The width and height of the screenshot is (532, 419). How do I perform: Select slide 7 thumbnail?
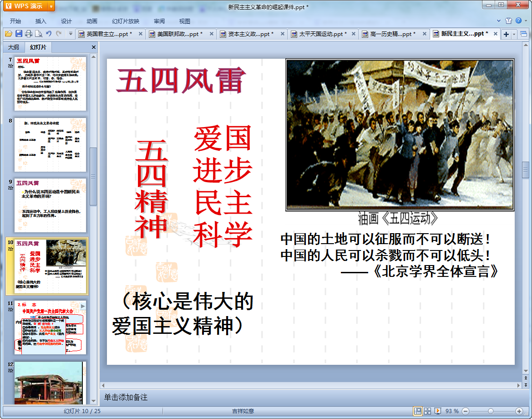pyautogui.click(x=50, y=83)
